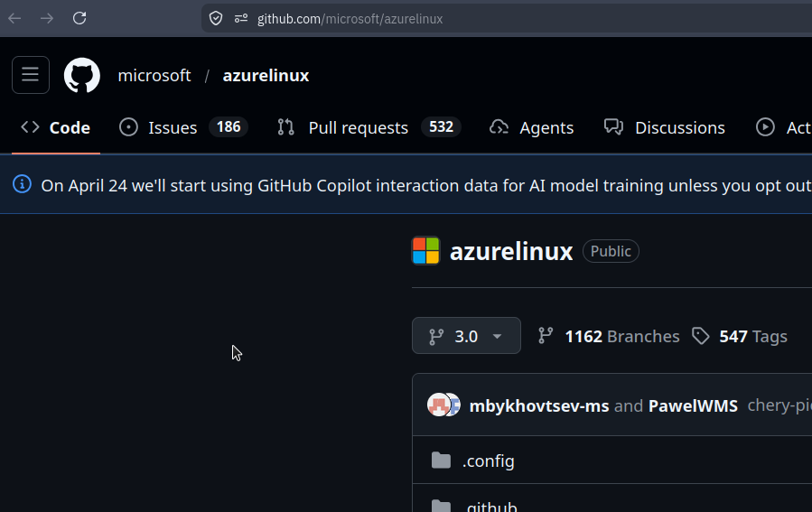Open the latest commit message starting chery-pi

point(779,405)
